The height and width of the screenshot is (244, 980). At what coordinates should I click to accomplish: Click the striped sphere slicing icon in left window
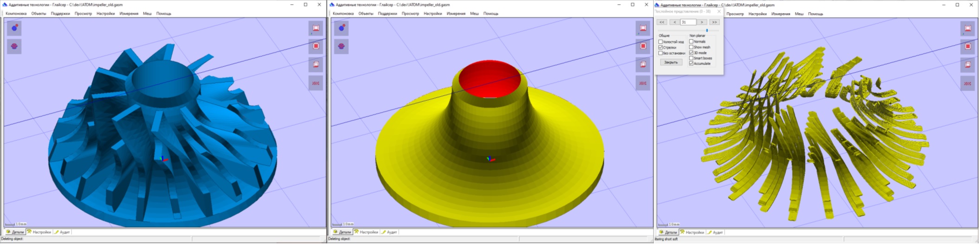click(14, 46)
